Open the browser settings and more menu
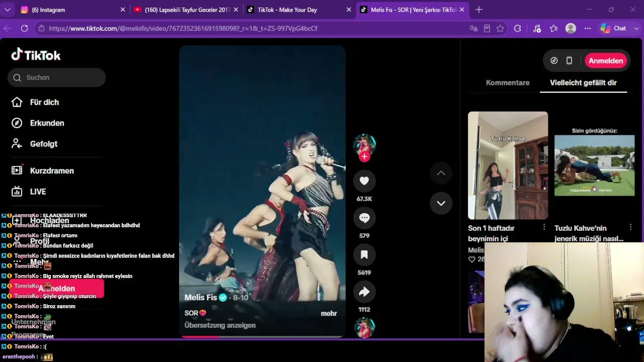Viewport: 644px width, 362px height. (588, 29)
